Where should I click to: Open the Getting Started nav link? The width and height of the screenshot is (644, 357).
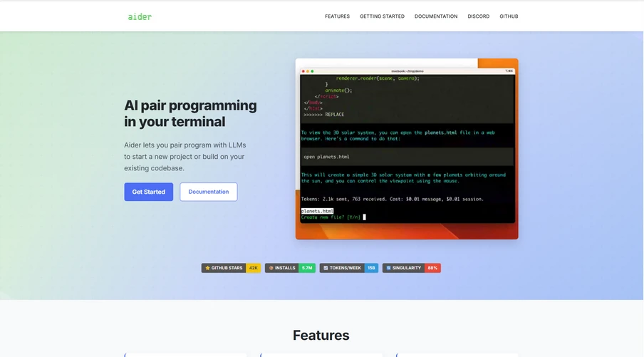(382, 16)
